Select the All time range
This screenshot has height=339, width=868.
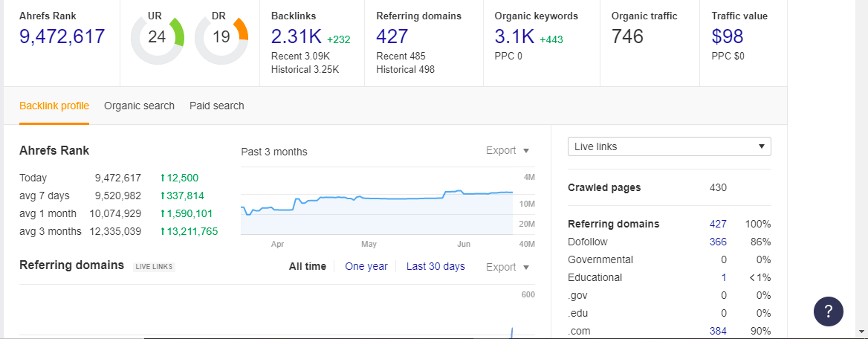(307, 266)
